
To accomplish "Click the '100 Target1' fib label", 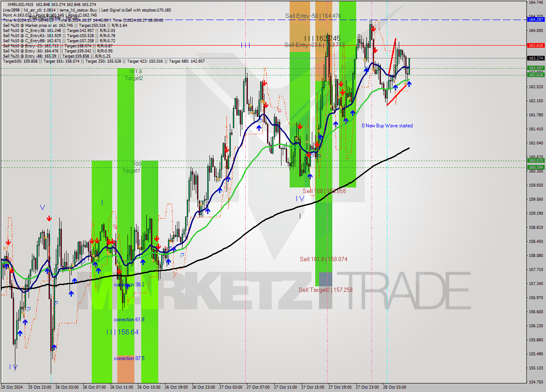I will pos(132,167).
